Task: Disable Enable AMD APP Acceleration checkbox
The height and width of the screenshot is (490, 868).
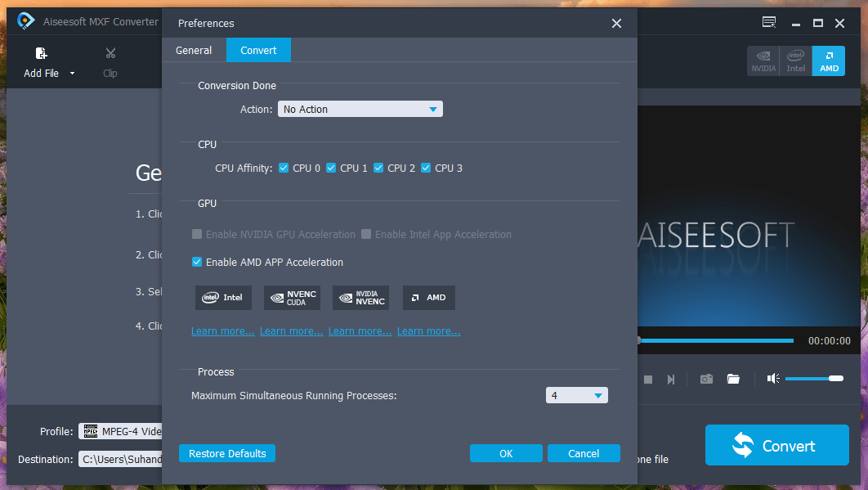Action: [196, 262]
